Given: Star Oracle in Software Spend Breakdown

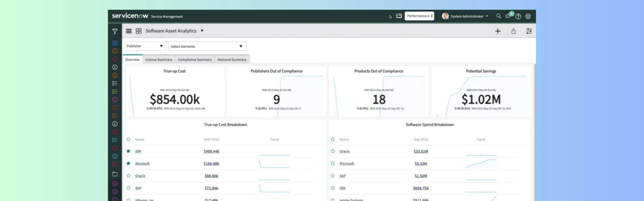Looking at the screenshot, I should (x=332, y=151).
